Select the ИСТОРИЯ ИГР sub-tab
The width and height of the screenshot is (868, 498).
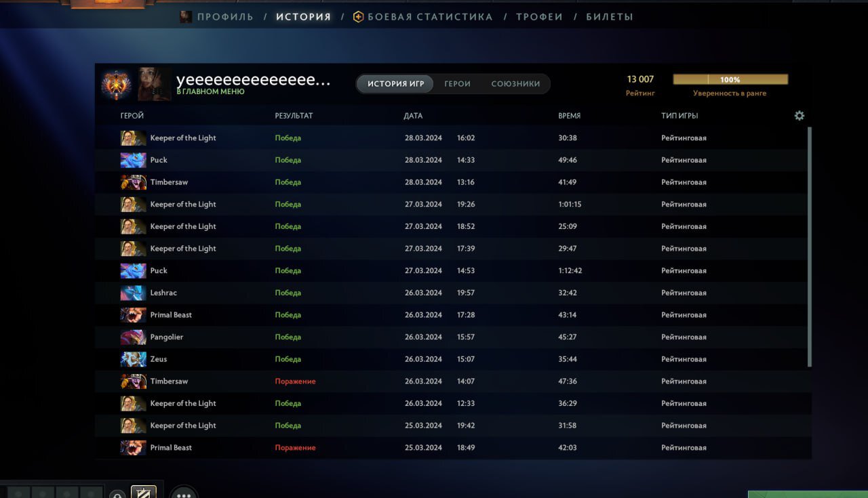pos(396,84)
